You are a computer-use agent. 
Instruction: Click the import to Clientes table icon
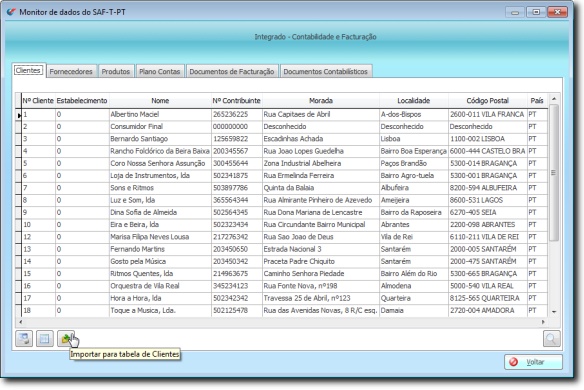coord(66,339)
